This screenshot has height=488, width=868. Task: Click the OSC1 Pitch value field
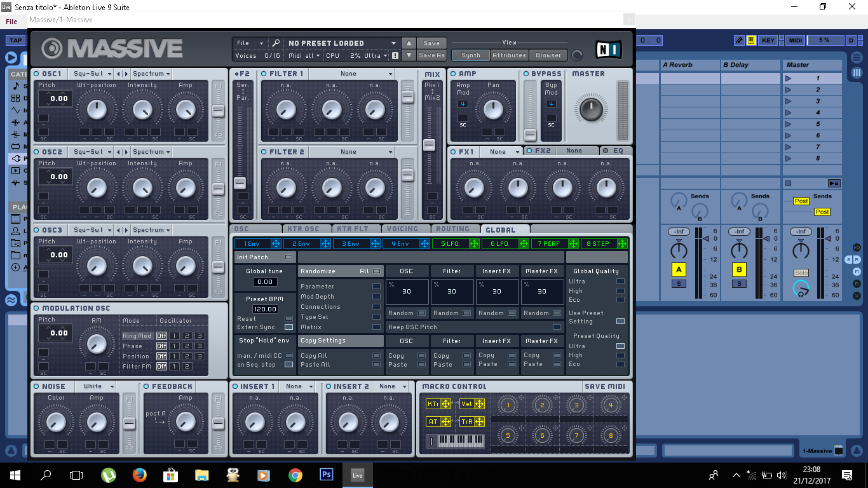[x=55, y=98]
